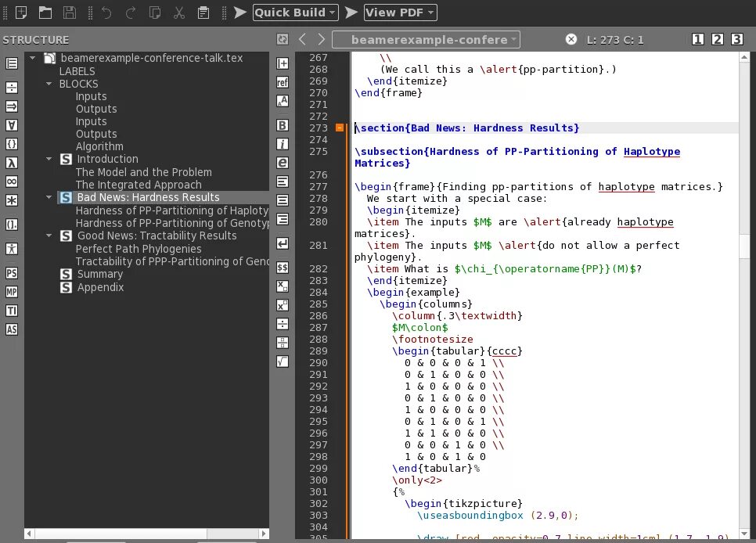Open the relation symbols panel
Viewport: 756px width, 543px height.
coord(12,88)
